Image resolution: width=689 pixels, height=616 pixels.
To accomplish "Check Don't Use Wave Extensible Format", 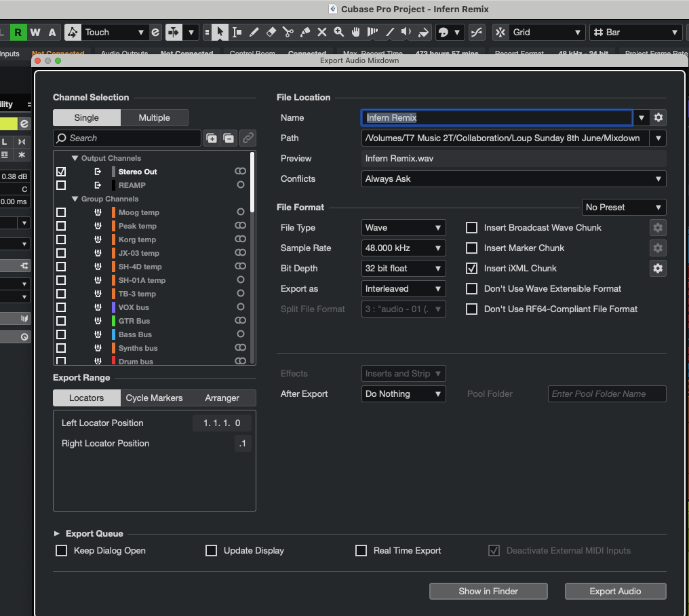I will point(471,289).
